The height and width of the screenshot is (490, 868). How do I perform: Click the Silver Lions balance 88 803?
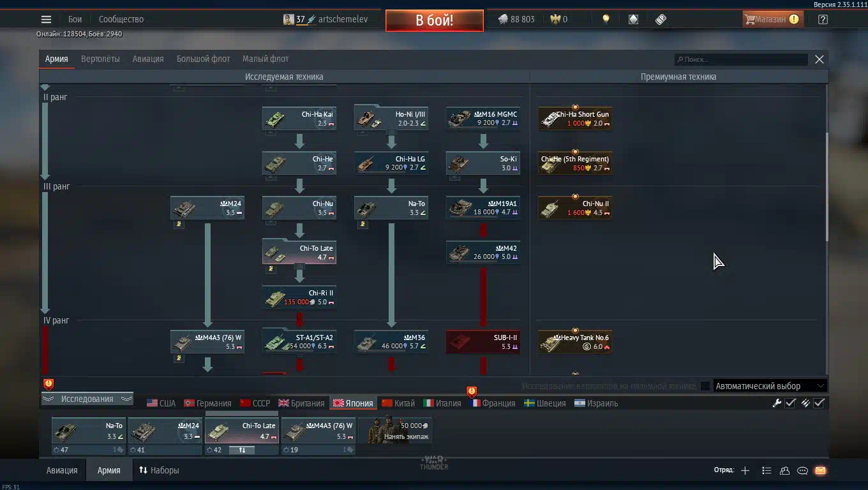click(x=516, y=19)
